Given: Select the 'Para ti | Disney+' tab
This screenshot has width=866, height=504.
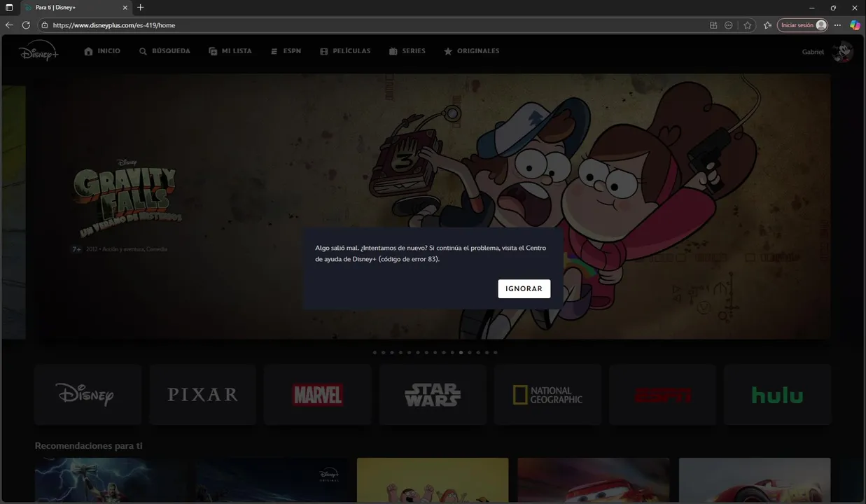Looking at the screenshot, I should pos(76,8).
